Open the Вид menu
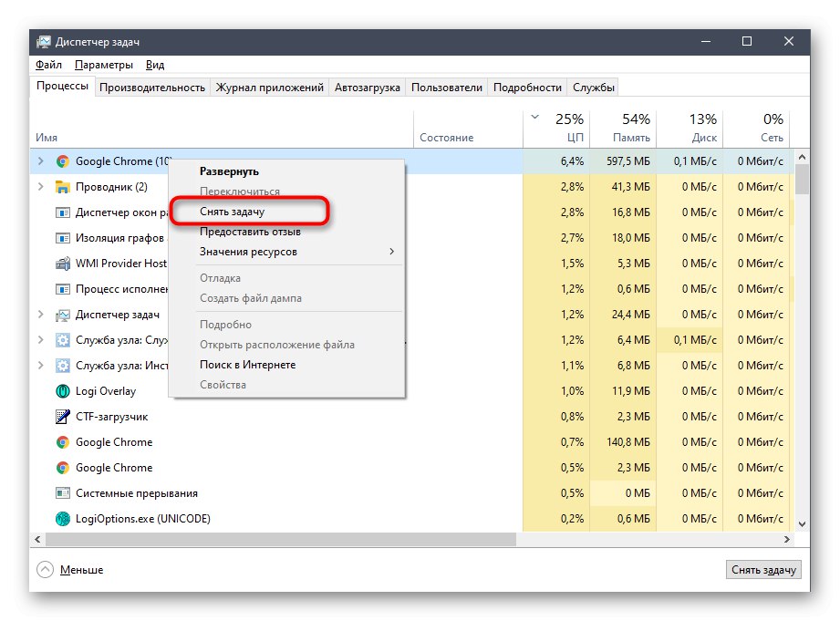This screenshot has height=621, width=840. tap(155, 65)
